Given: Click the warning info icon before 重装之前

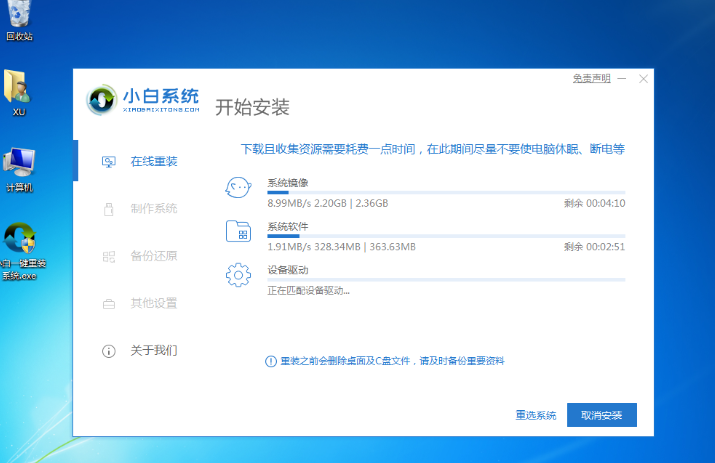Looking at the screenshot, I should tap(270, 360).
